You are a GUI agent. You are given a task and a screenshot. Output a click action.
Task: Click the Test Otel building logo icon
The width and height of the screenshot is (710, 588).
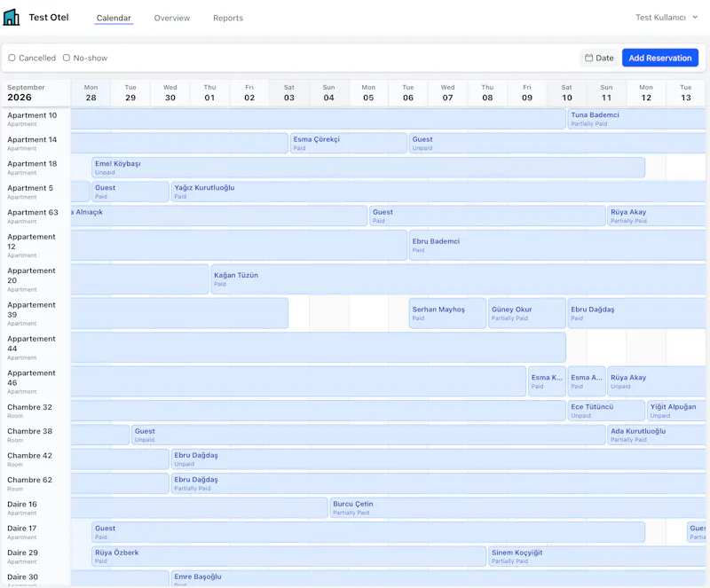[12, 17]
